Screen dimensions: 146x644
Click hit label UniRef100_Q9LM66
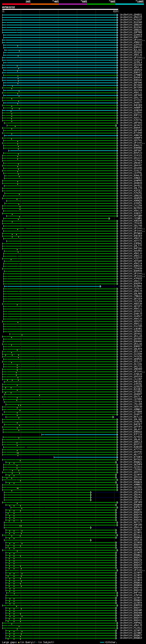click(131, 294)
